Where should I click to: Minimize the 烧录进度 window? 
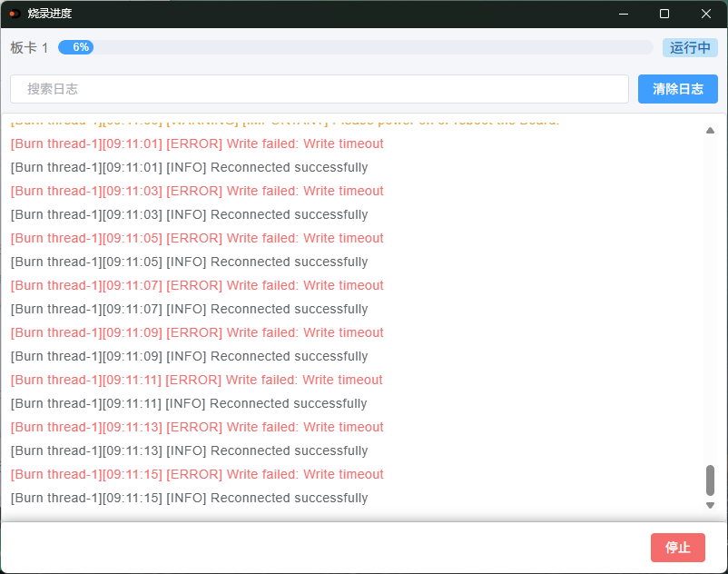point(624,14)
